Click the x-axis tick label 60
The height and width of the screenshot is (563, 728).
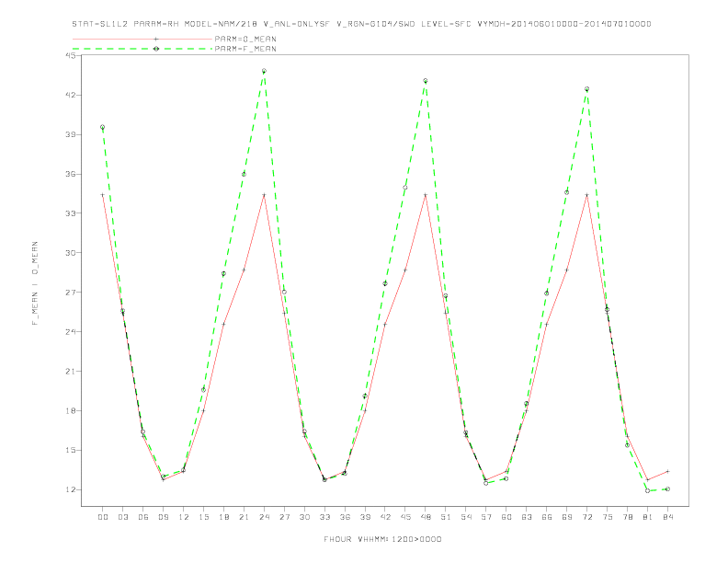click(506, 517)
